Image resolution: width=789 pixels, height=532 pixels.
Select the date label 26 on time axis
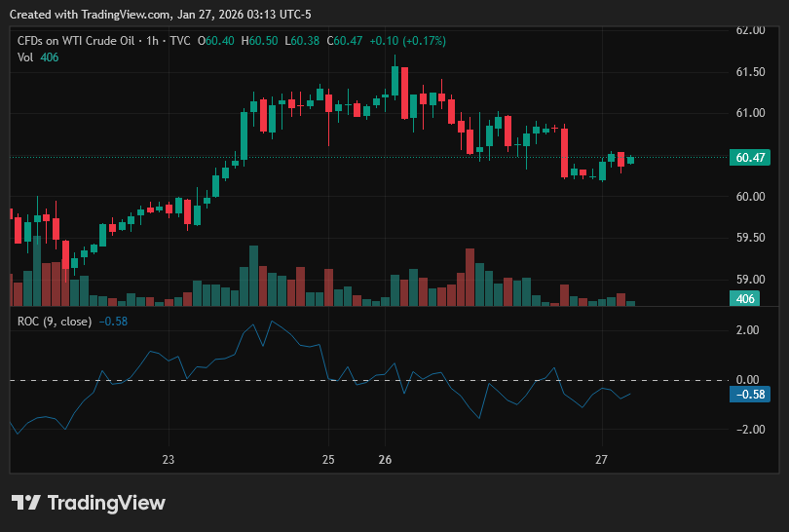pos(385,460)
